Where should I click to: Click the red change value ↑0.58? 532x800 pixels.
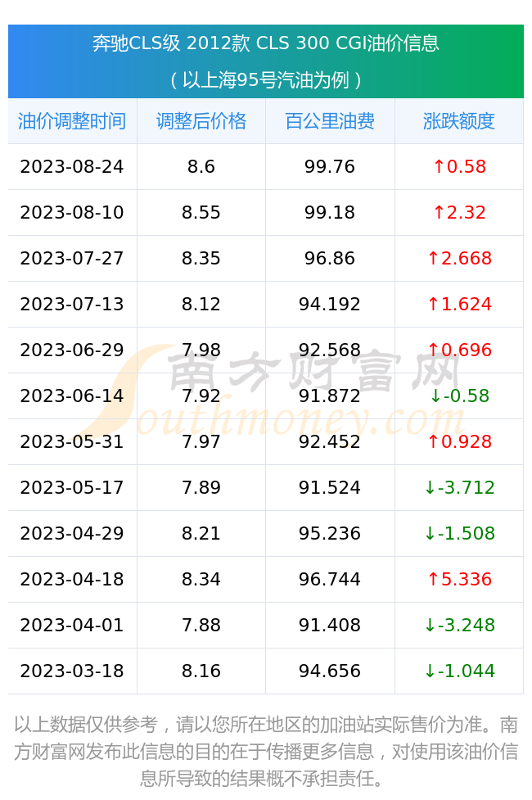(459, 167)
